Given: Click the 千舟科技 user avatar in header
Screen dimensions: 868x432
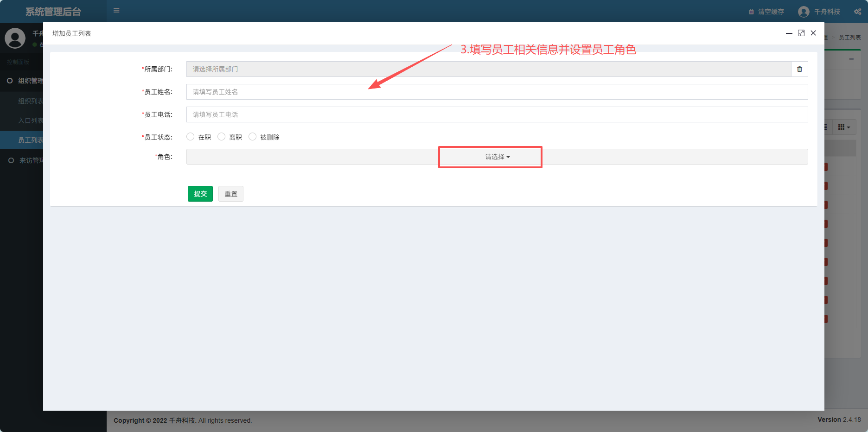Looking at the screenshot, I should 804,12.
